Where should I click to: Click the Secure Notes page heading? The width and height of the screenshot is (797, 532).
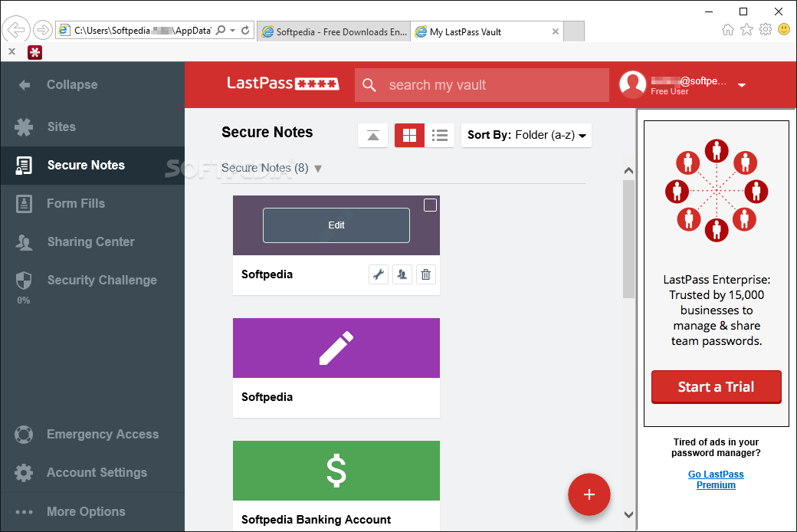click(267, 133)
